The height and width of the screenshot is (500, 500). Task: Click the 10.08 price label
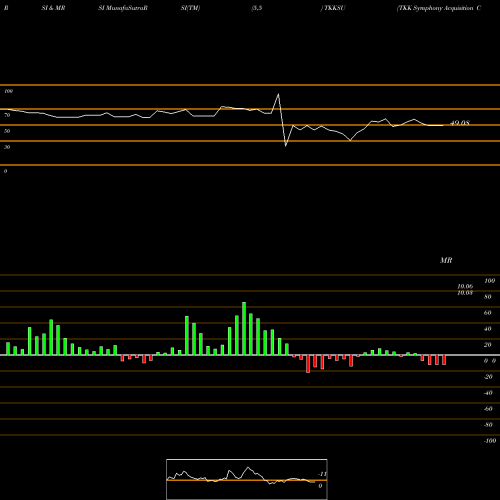coord(465,293)
